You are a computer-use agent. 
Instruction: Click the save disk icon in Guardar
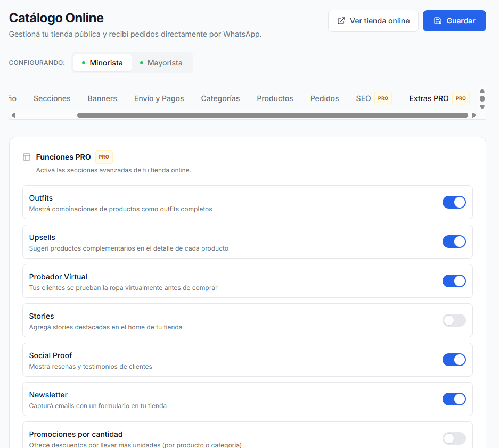[x=438, y=21]
